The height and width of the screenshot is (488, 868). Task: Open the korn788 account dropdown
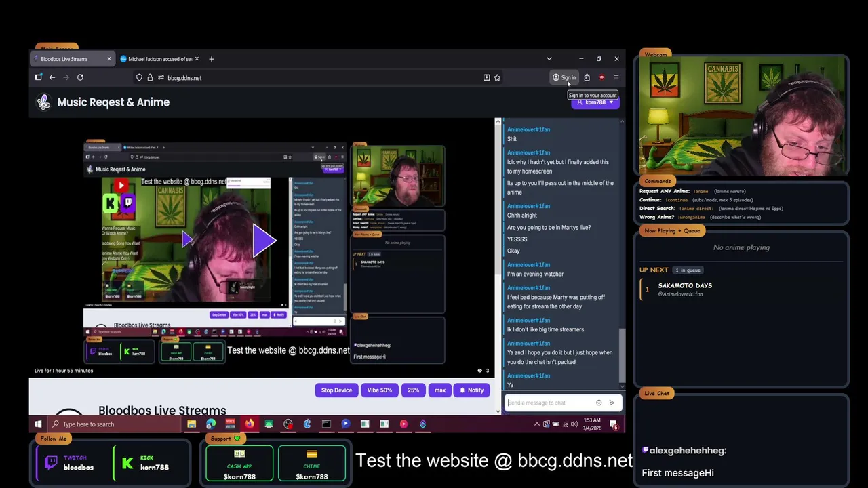tap(595, 102)
